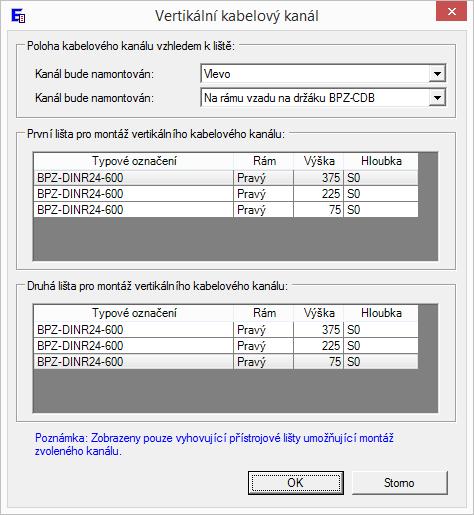Screen dimensions: 474x515
Task: Click Pravý cell in 375 row, first table
Action: [263, 178]
